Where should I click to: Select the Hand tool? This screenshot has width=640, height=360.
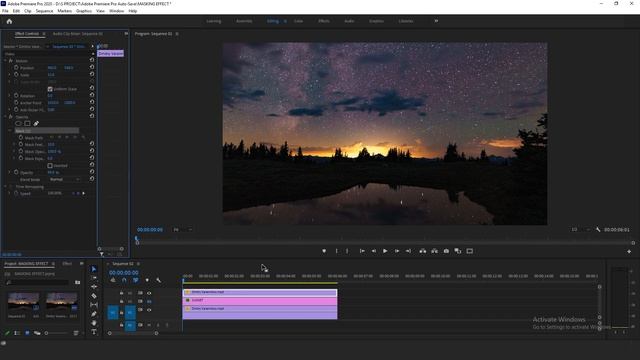pos(94,323)
